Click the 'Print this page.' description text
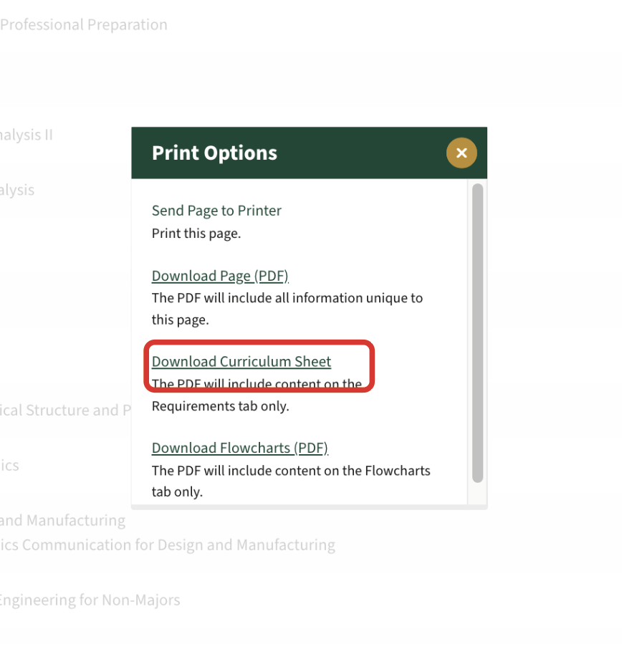 (x=196, y=234)
